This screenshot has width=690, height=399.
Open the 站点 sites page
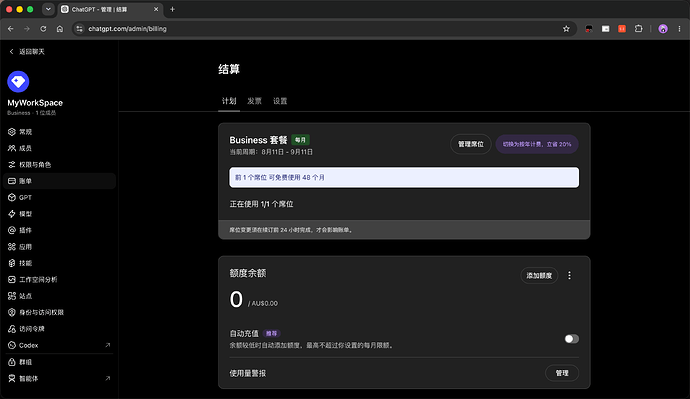(x=59, y=296)
